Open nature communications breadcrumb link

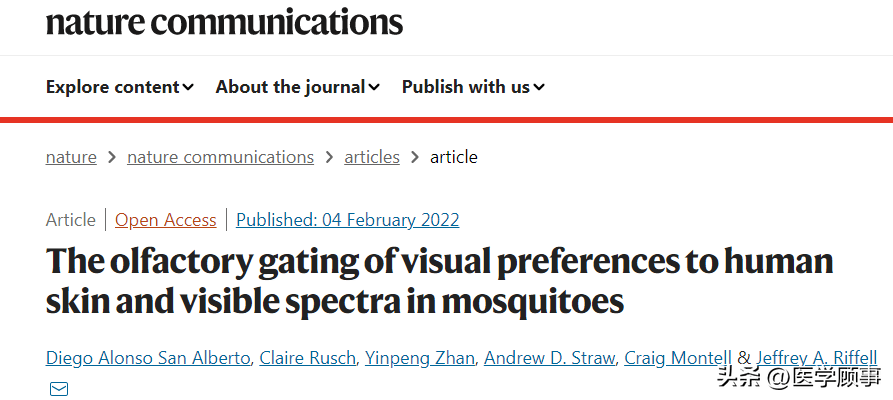pos(220,157)
